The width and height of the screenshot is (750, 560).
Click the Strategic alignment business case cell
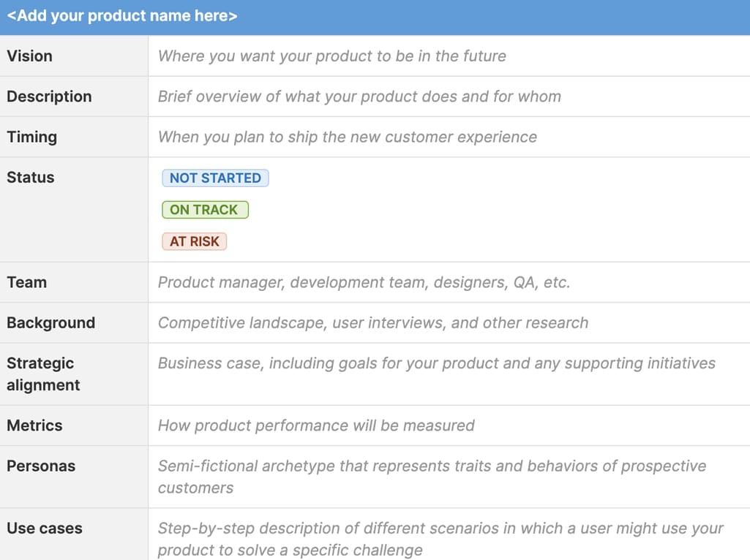tap(436, 363)
